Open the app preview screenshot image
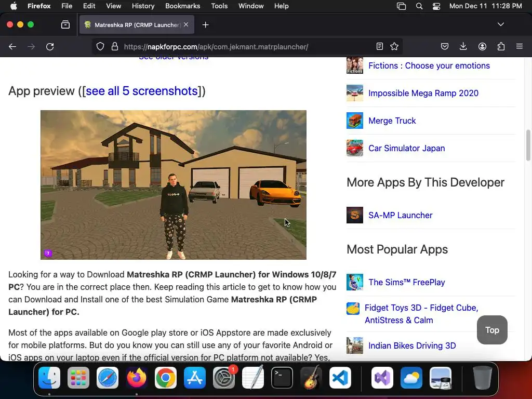The image size is (532, 399). [174, 185]
